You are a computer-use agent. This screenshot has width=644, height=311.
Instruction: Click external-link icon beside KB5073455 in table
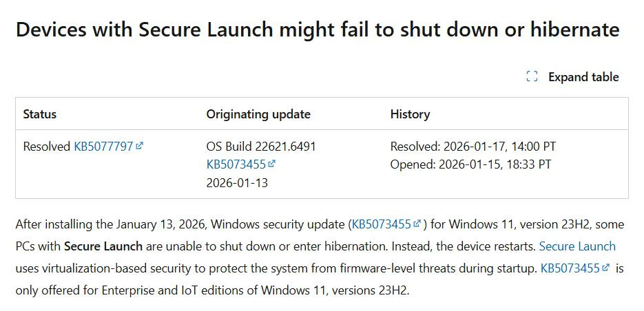(272, 164)
